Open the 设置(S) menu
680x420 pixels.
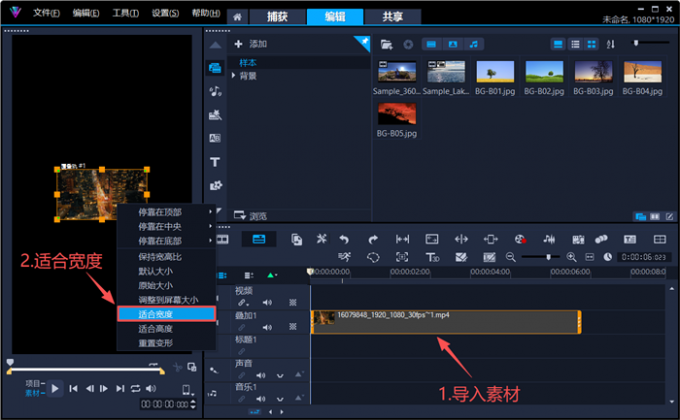click(x=165, y=13)
